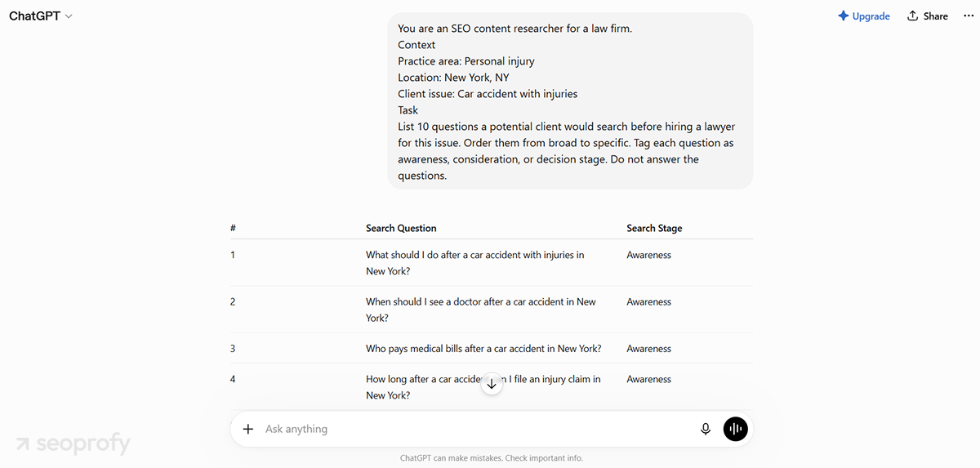Click 'Client issue: Car accident with injuries' line

tap(488, 94)
